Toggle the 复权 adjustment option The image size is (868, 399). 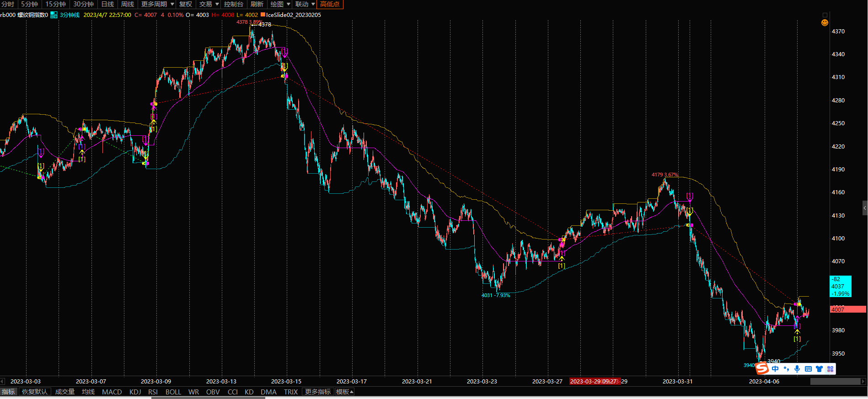[x=186, y=4]
